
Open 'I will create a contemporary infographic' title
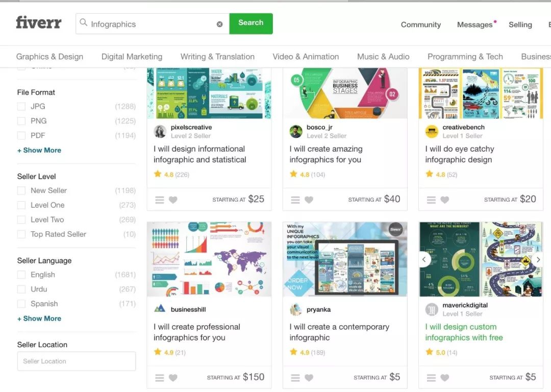(x=339, y=332)
